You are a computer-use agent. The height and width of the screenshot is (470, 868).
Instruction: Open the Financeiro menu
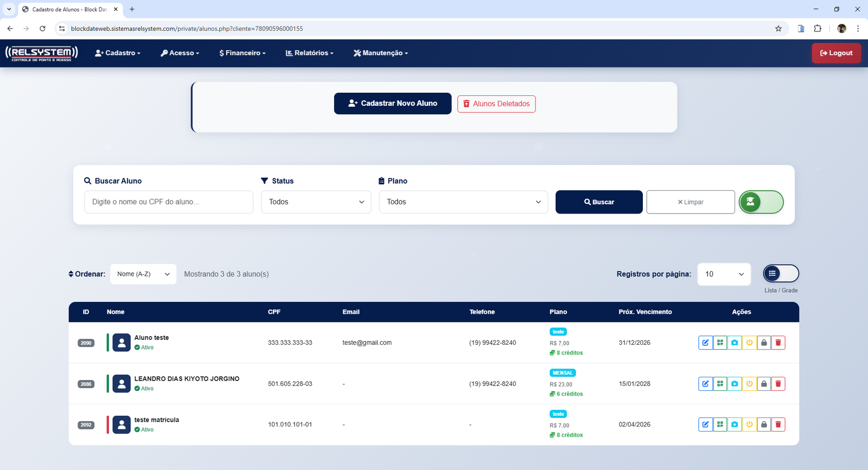242,53
